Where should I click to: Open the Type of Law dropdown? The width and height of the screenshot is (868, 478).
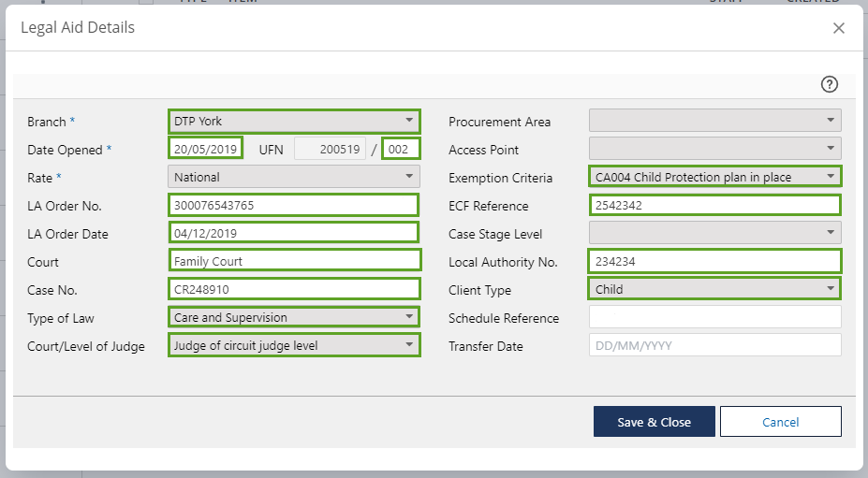click(294, 317)
